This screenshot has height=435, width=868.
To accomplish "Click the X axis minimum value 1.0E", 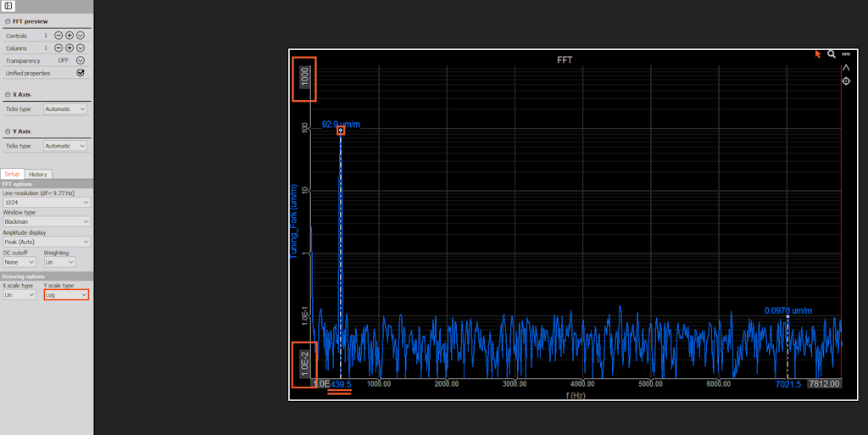I will tap(321, 383).
